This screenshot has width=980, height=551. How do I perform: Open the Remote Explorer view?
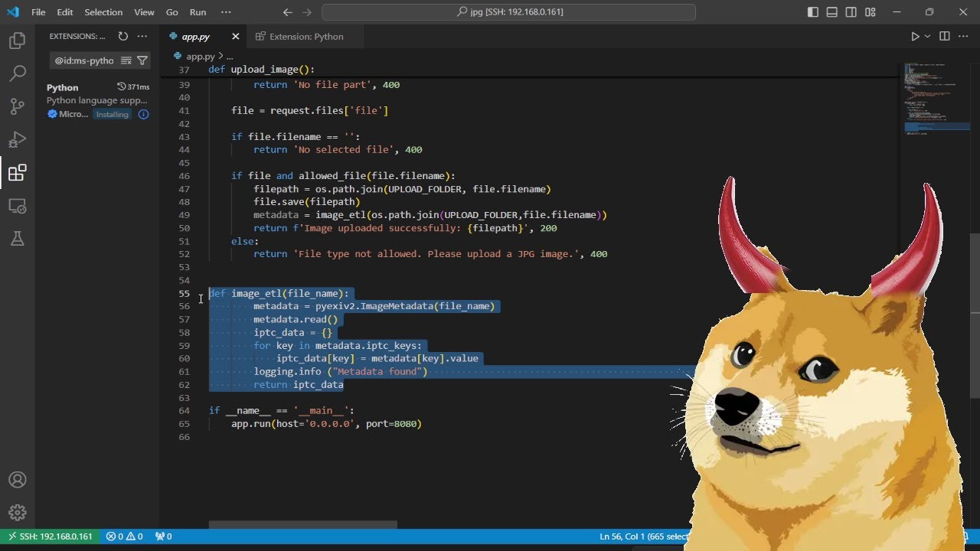(x=17, y=206)
